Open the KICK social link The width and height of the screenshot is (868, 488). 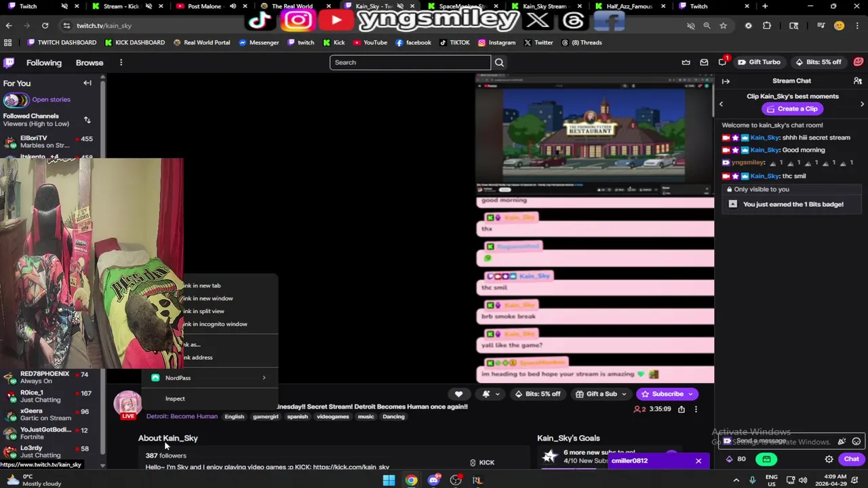click(482, 463)
